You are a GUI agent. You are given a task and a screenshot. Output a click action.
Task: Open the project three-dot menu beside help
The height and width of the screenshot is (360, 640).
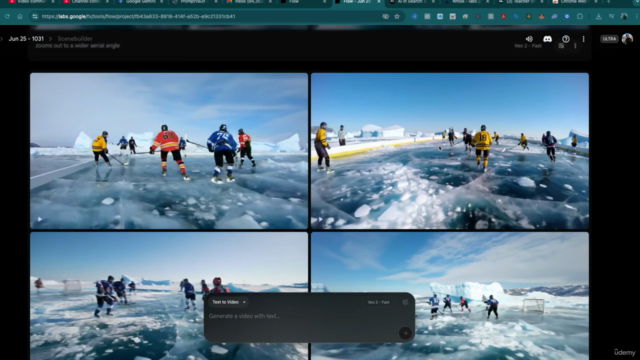pos(583,39)
